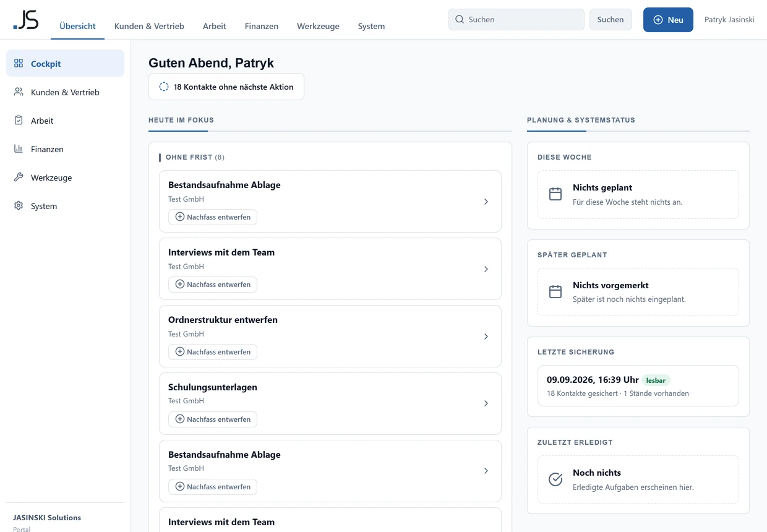This screenshot has width=767, height=532.
Task: Click the Guten Abend, Patryk greeting
Action: pyautogui.click(x=211, y=63)
